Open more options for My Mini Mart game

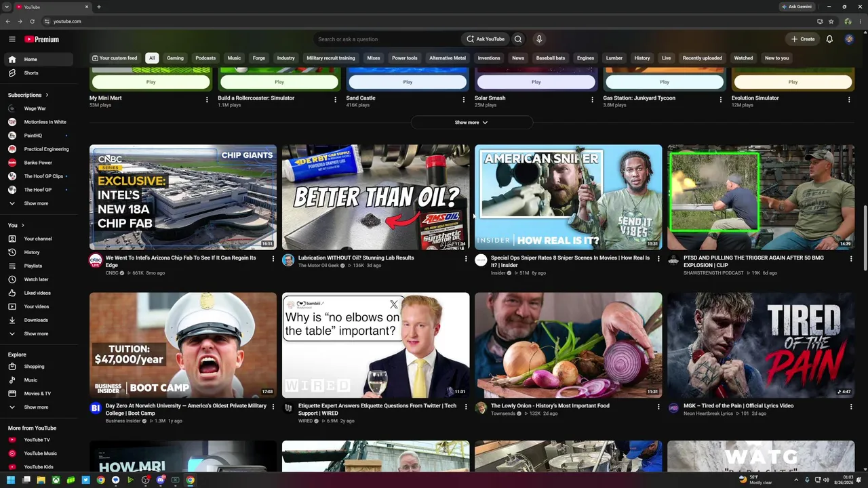coord(207,100)
